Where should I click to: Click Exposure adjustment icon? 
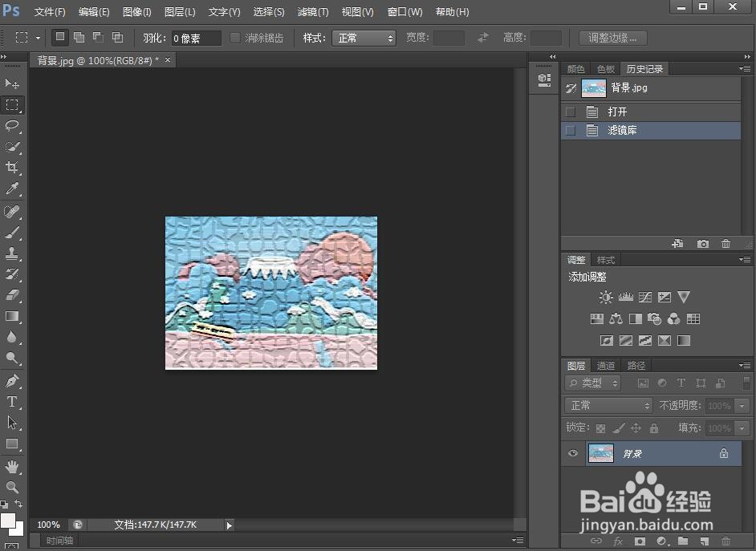coord(665,298)
